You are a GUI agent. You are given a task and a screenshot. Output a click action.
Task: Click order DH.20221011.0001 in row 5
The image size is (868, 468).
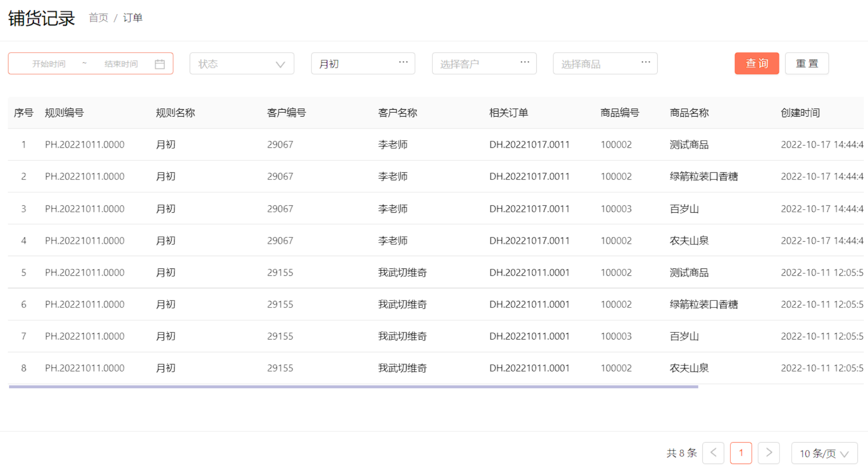(529, 273)
